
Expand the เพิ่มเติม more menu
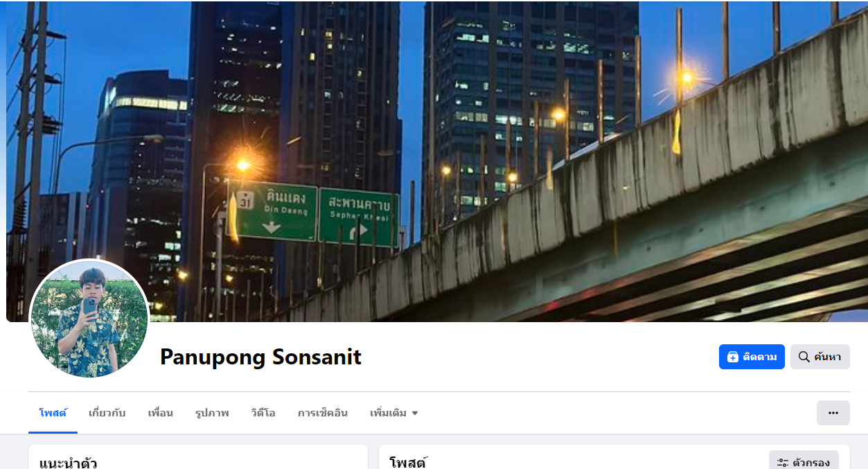[394, 413]
